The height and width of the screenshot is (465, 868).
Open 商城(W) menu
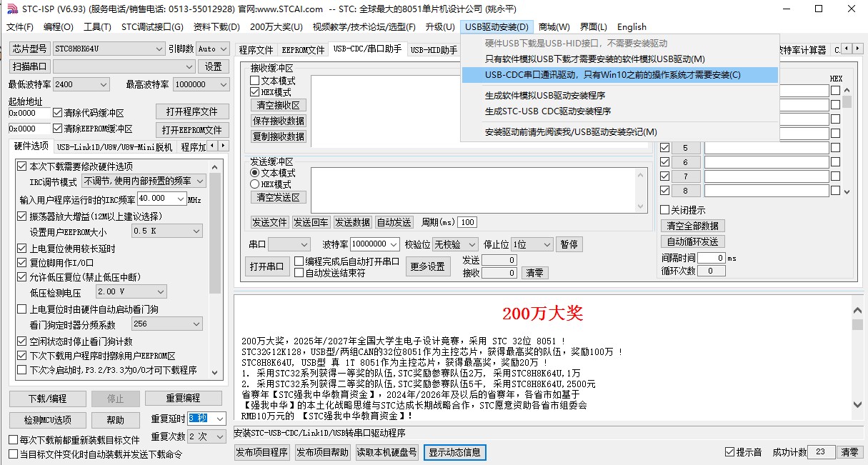tap(554, 27)
